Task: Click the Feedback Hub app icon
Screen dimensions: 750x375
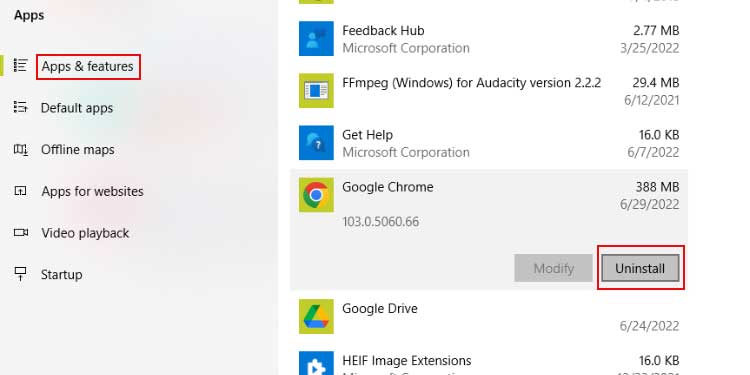Action: [x=316, y=39]
